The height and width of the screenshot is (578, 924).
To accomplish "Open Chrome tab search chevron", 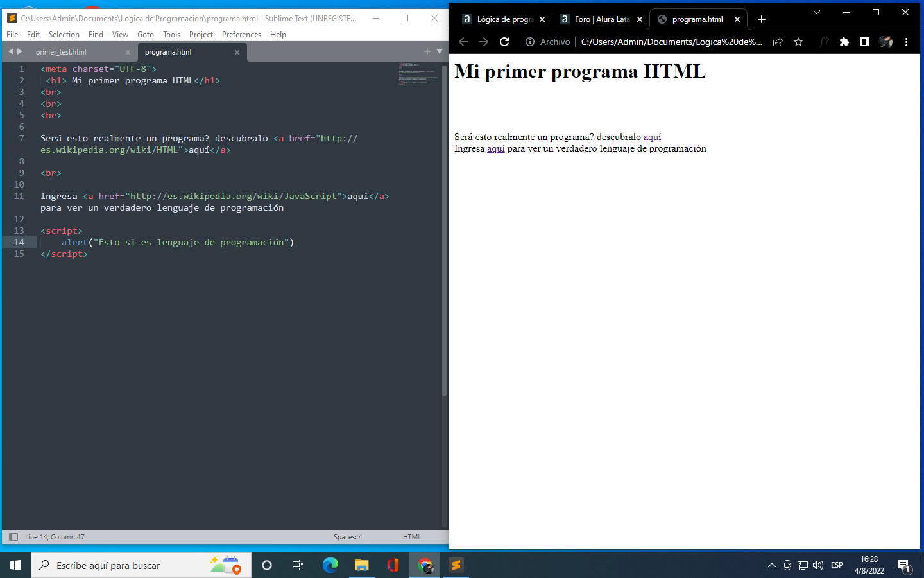I will coord(817,12).
